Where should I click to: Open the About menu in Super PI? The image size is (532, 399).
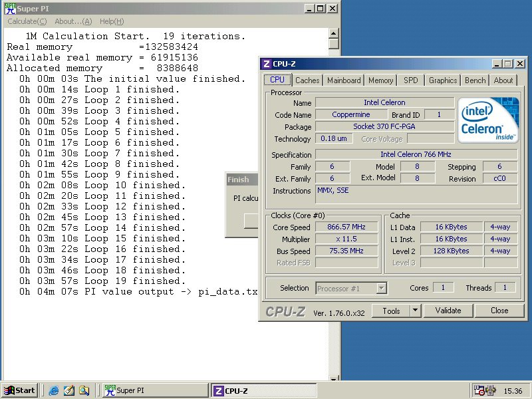73,22
